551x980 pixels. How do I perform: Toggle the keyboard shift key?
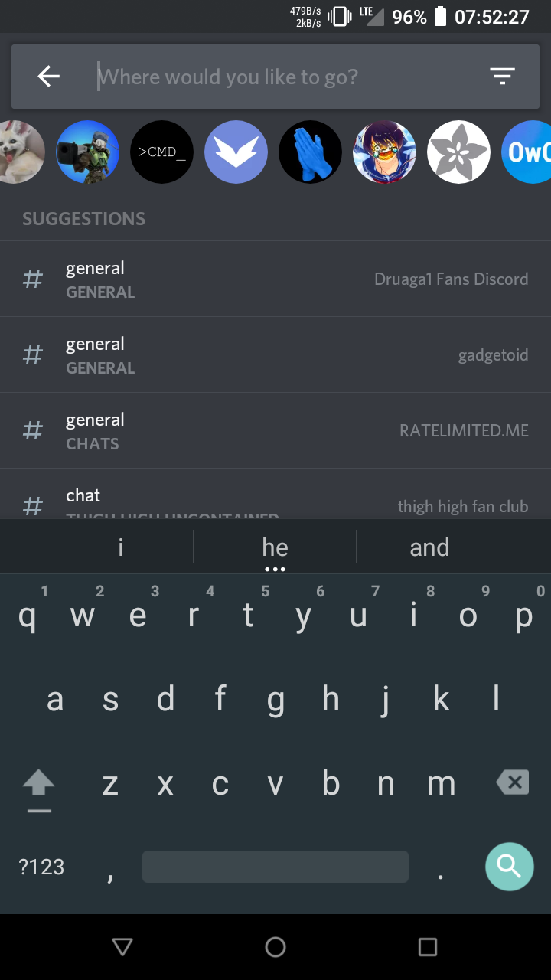pyautogui.click(x=38, y=784)
